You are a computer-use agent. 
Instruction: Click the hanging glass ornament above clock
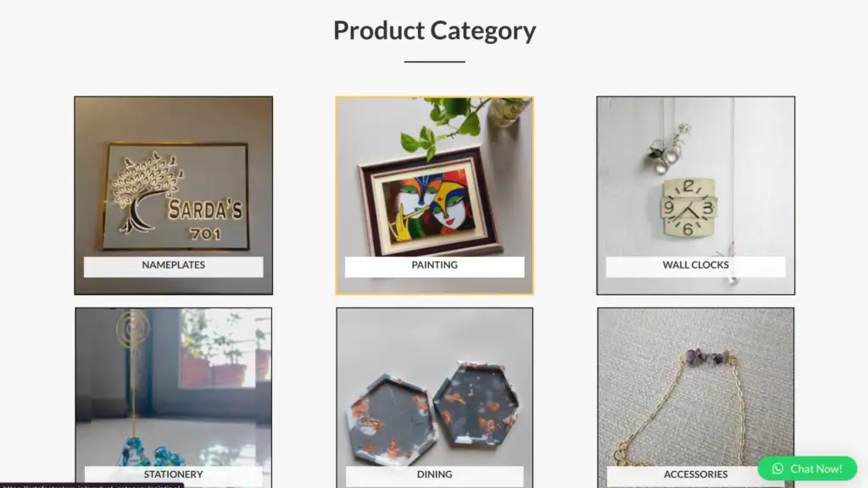[666, 148]
